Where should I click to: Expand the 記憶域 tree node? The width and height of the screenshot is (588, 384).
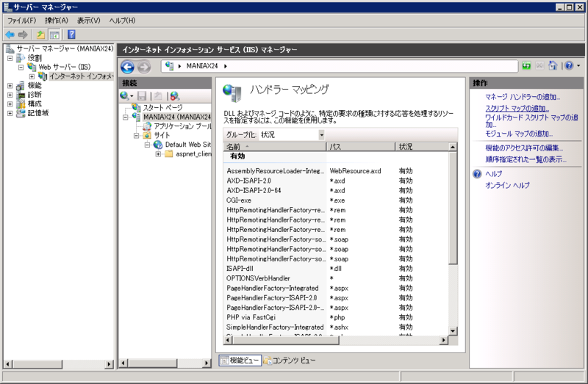pyautogui.click(x=10, y=113)
